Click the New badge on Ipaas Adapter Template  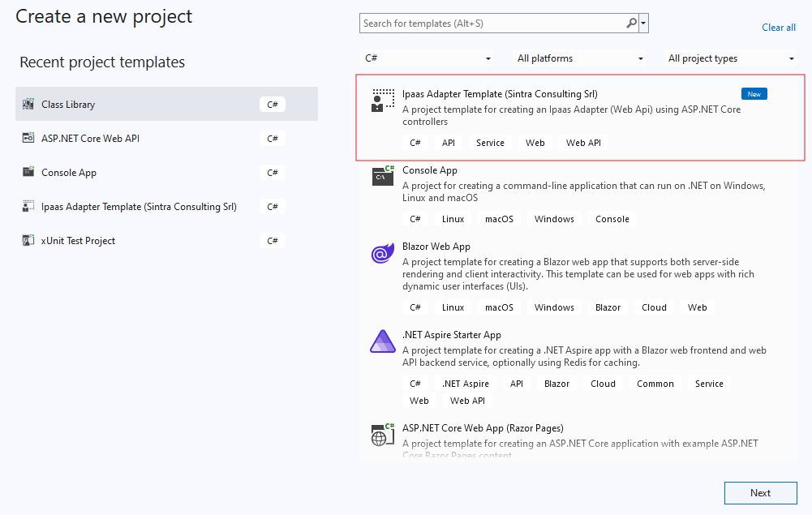point(754,93)
